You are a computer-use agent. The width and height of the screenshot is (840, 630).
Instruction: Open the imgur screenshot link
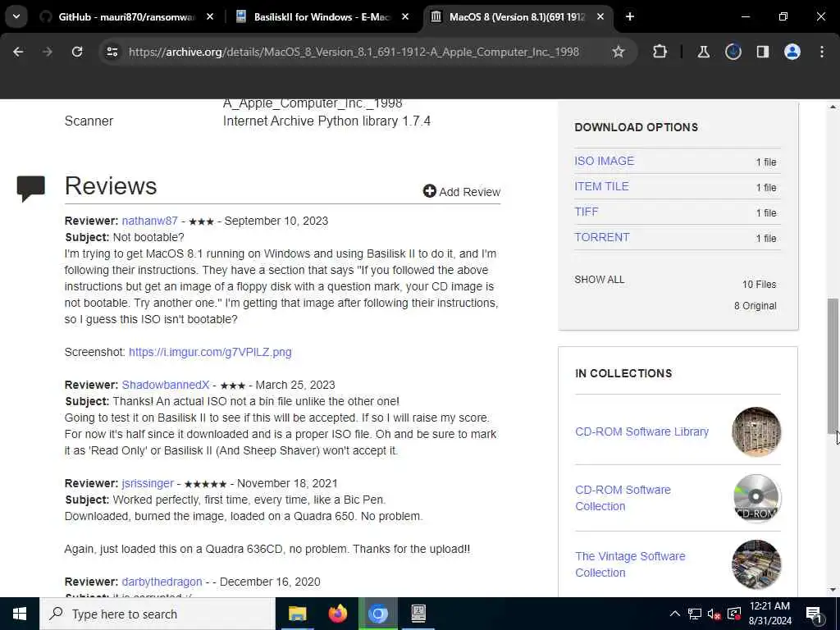(x=210, y=352)
